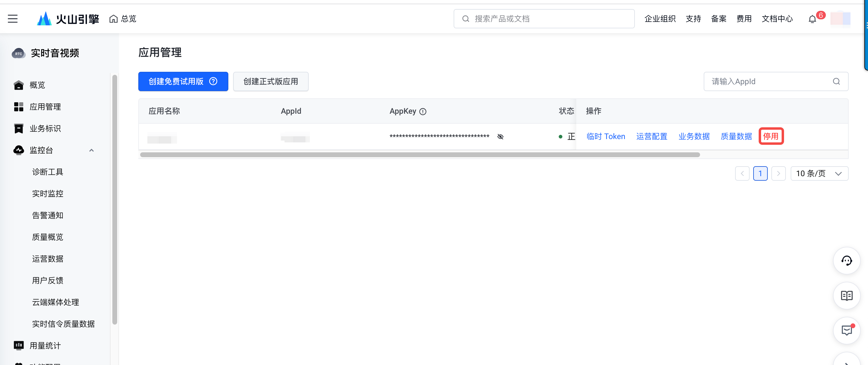This screenshot has width=868, height=365.
Task: Open 云端媒体处理 under 监控台
Action: (x=56, y=303)
